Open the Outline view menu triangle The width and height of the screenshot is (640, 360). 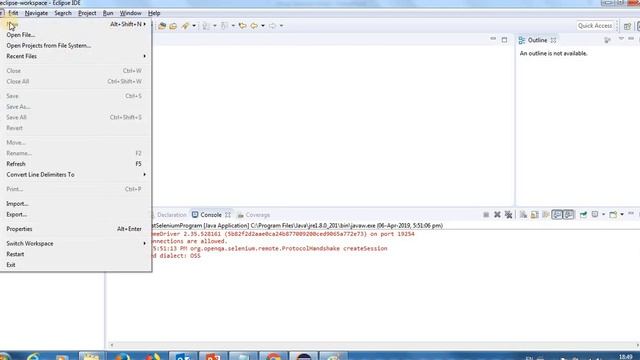(x=621, y=39)
